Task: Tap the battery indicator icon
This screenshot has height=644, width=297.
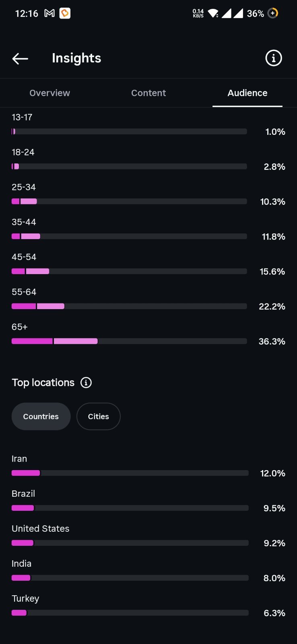Action: (273, 13)
